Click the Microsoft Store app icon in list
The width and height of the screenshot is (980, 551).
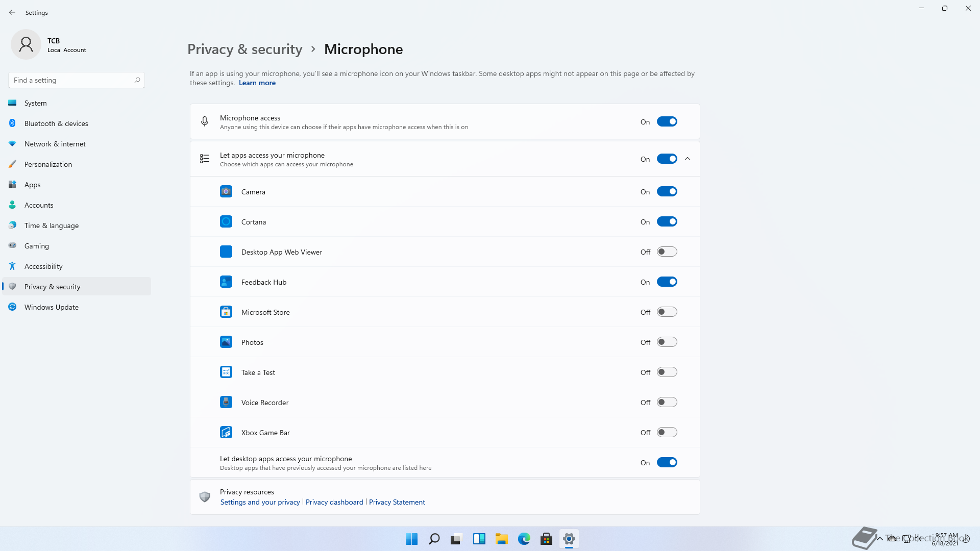pyautogui.click(x=226, y=312)
